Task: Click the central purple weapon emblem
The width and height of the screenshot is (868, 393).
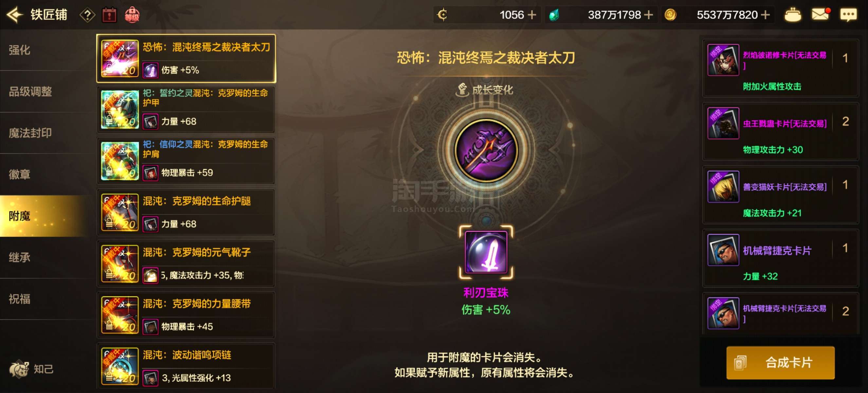Action: pyautogui.click(x=486, y=151)
